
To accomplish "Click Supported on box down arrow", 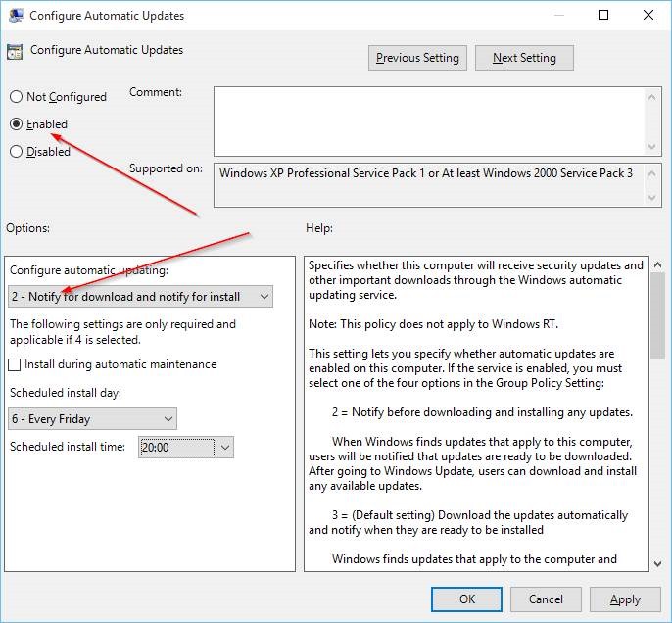I will point(651,198).
